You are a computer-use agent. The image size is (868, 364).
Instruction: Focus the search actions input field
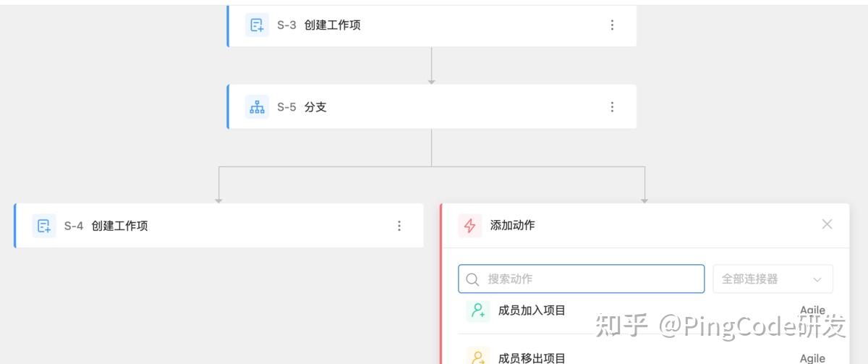581,279
